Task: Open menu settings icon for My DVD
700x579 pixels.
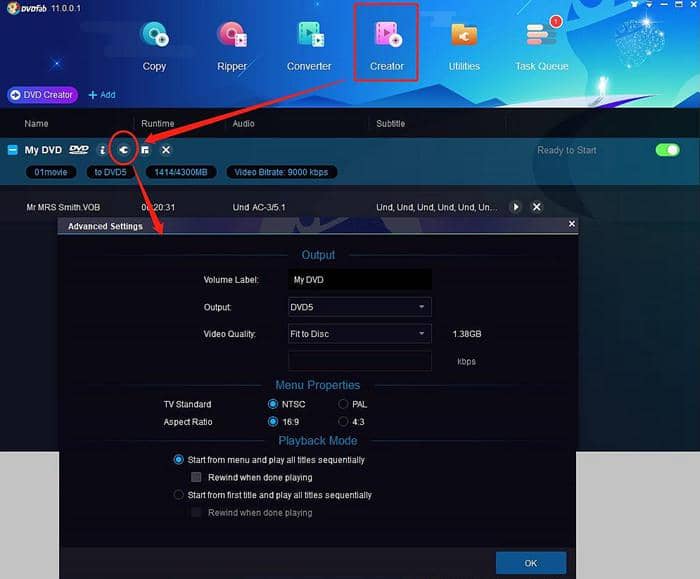Action: [x=145, y=150]
